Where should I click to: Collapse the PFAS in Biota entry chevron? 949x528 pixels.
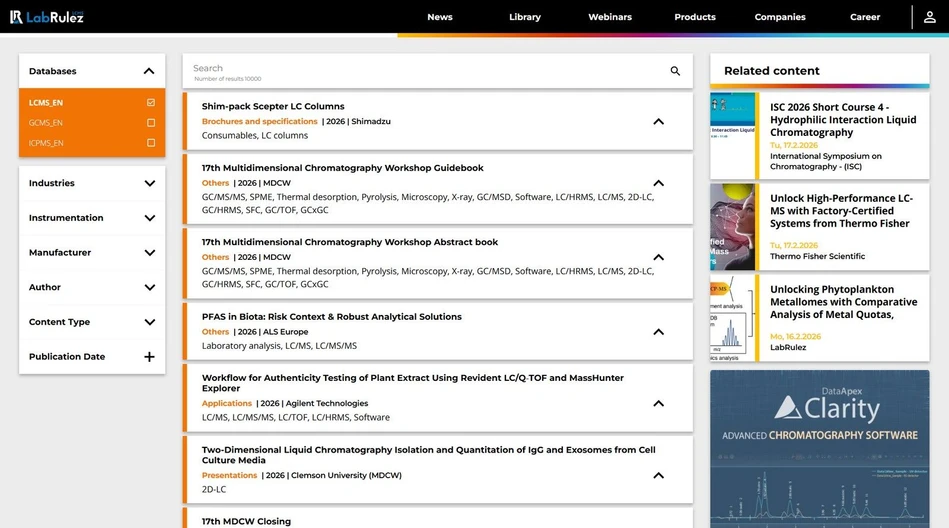pyautogui.click(x=658, y=332)
